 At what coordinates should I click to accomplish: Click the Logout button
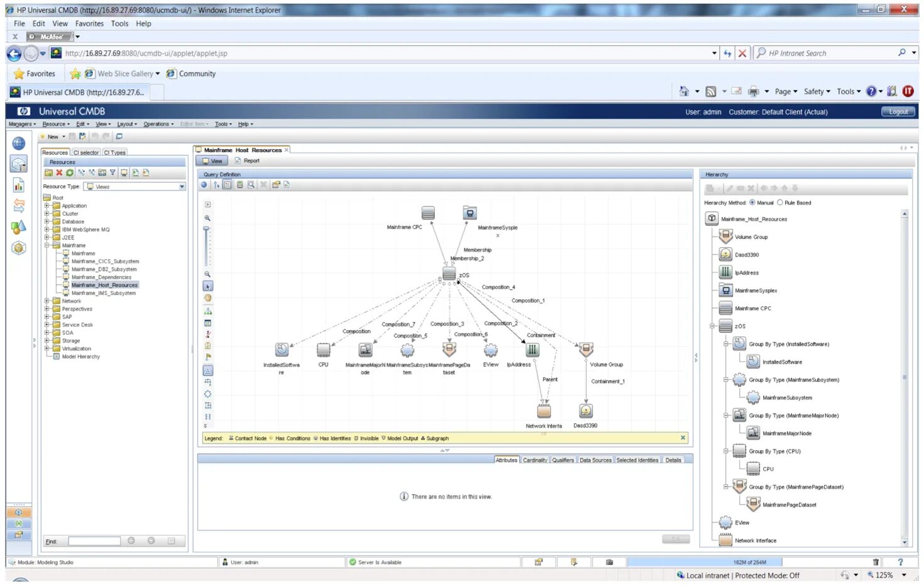[x=898, y=112]
